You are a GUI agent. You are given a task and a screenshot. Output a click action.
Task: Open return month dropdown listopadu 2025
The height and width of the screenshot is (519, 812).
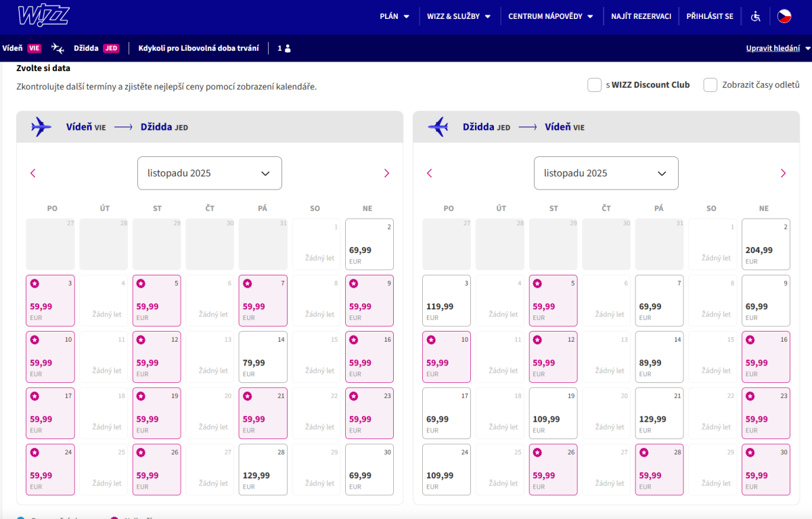click(x=606, y=173)
